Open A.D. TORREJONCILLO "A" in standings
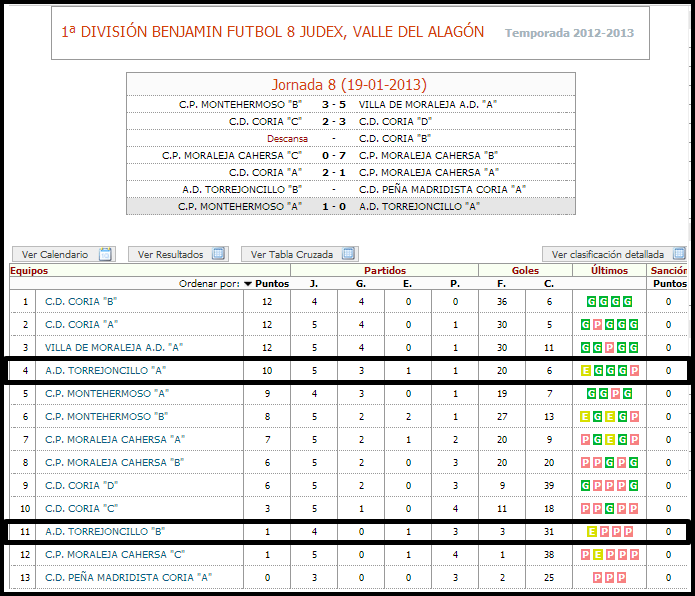This screenshot has width=695, height=596. point(105,370)
